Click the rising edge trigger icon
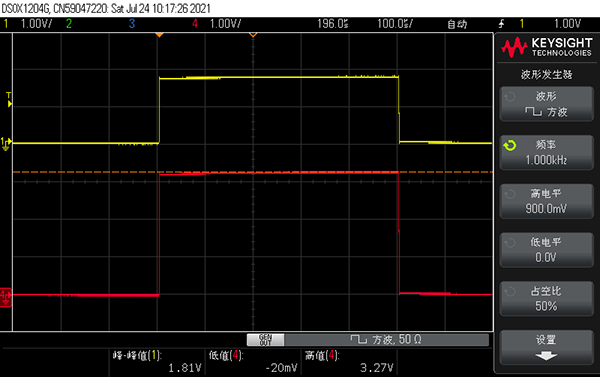The image size is (600, 377). 501,24
